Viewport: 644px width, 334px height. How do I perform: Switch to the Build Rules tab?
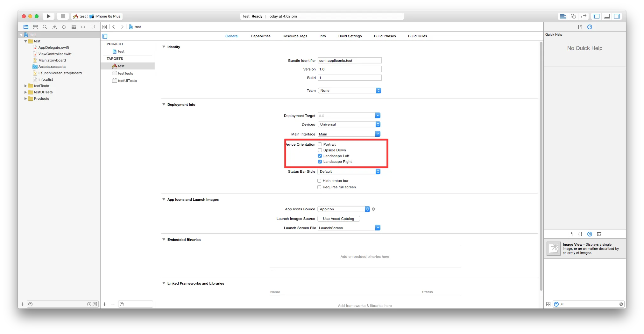(x=417, y=36)
